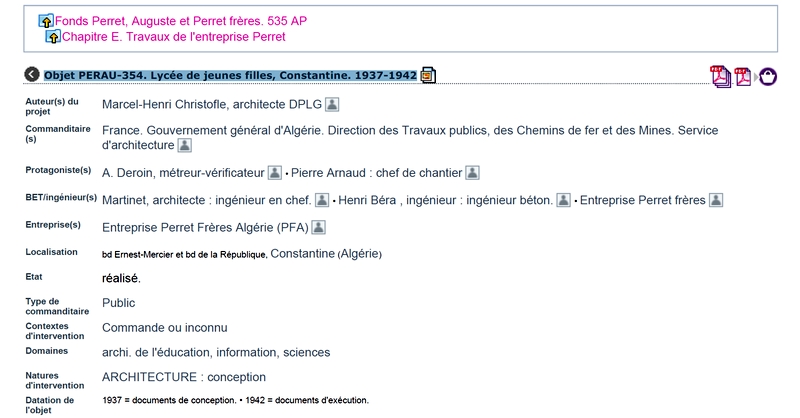Click the small arrow before the basket icon
The image size is (800, 418).
[x=756, y=77]
